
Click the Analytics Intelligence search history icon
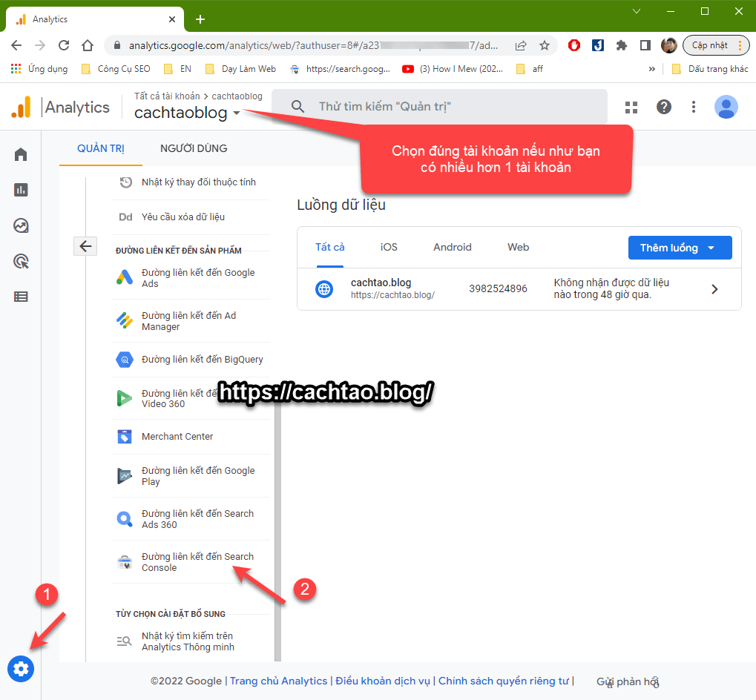point(125,641)
